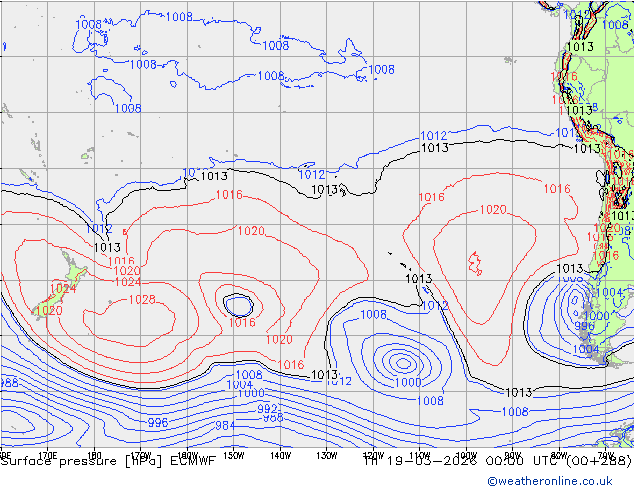634x490 pixels.
Task: Select the 130W longitude label
Action: (327, 455)
